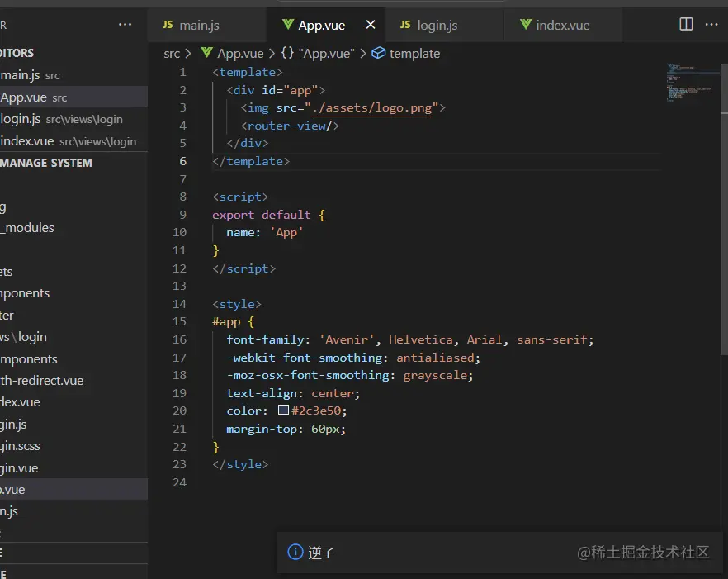Click the JS icon on login.js tab
728x579 pixels.
point(405,25)
